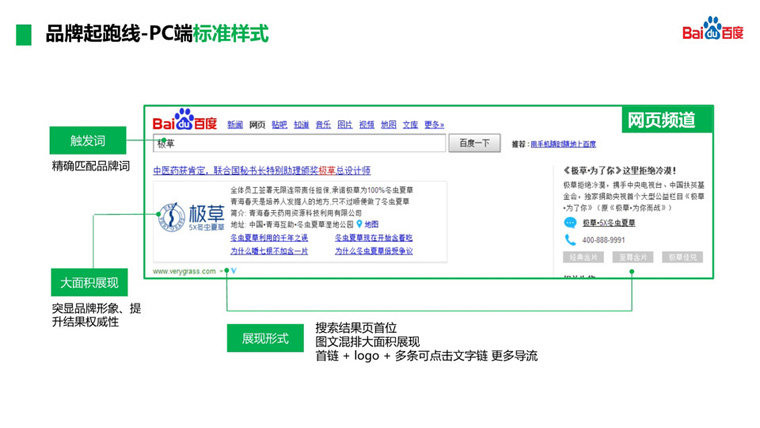Open the 极草 brand logo image
This screenshot has height=428, width=760.
tap(191, 217)
